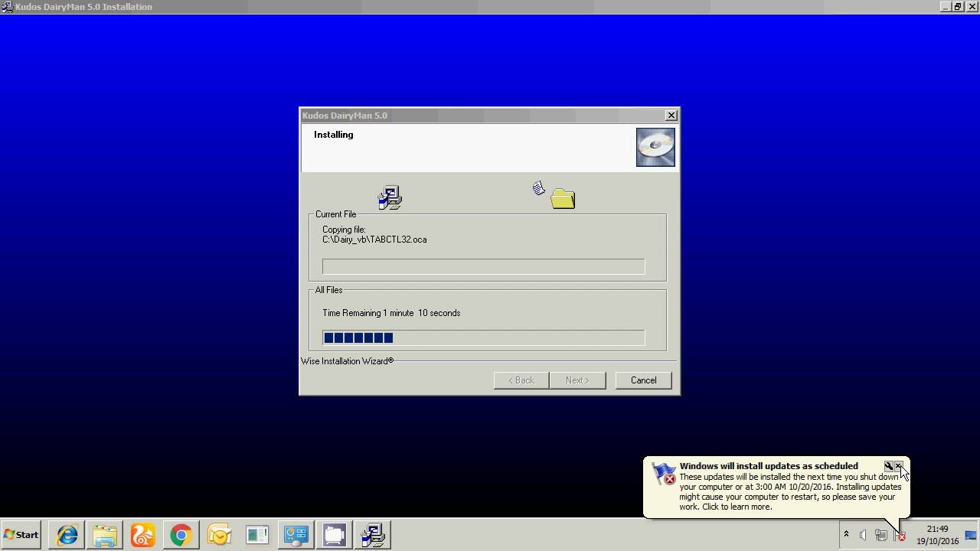Open Windows Explorer folder icon in taskbar
Viewport: 980px width, 551px height.
click(105, 535)
